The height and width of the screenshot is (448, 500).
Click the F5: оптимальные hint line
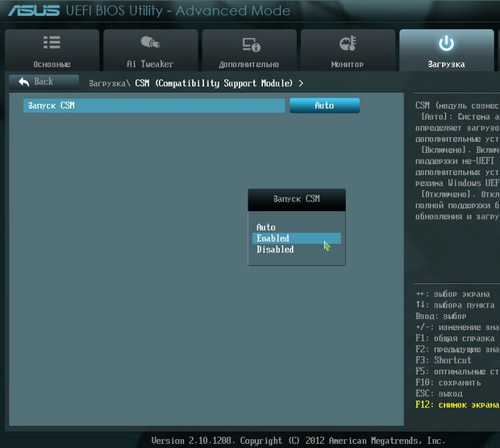pyautogui.click(x=457, y=371)
